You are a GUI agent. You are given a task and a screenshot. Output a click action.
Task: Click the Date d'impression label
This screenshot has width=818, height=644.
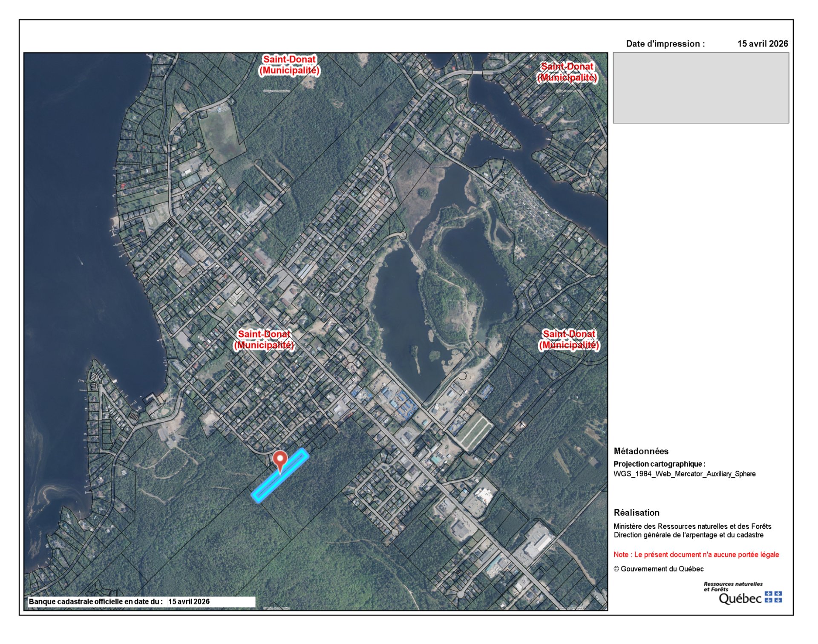(665, 43)
